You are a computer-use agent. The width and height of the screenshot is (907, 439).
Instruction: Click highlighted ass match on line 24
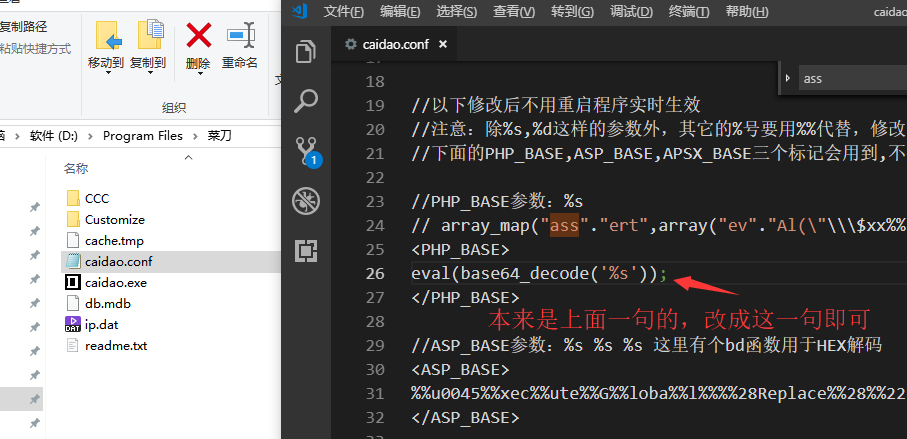564,225
